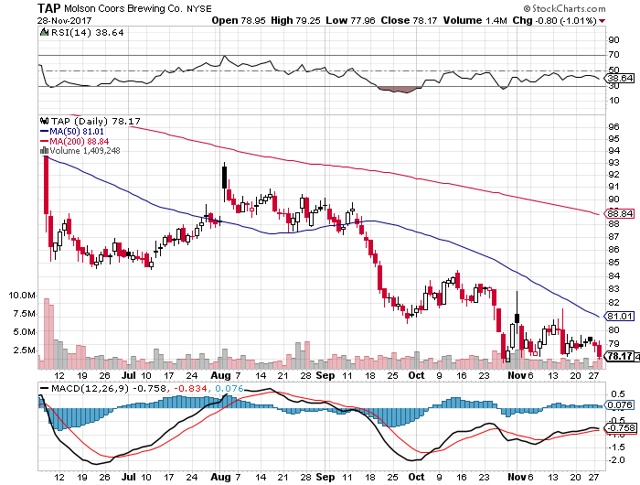640x485 pixels.
Task: Click the red -0.834 MACD signal value
Action: (190, 388)
